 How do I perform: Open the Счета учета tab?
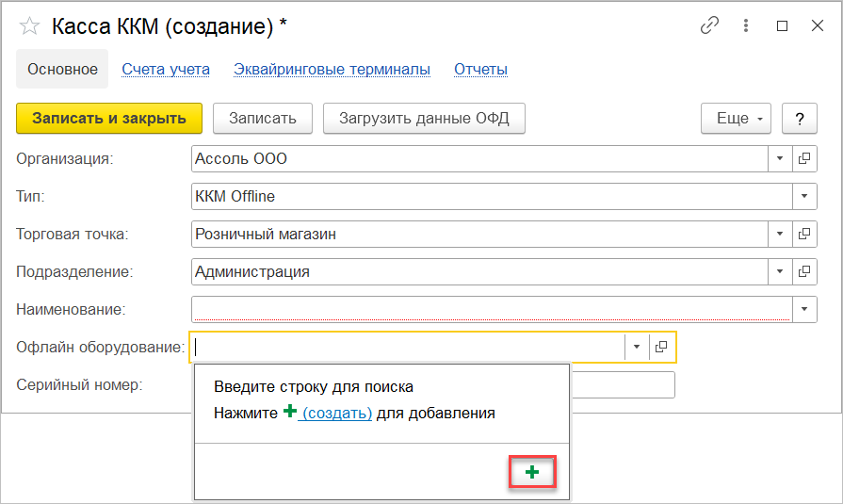[166, 70]
